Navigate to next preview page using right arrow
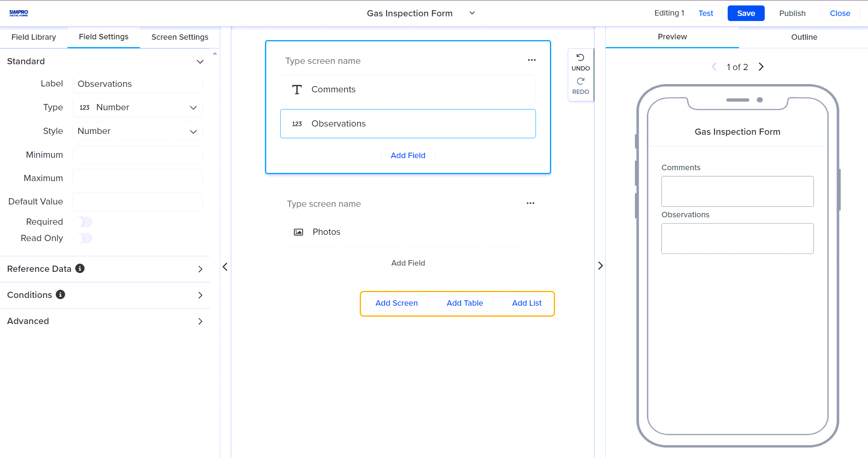Viewport: 868px width, 458px height. click(x=761, y=67)
